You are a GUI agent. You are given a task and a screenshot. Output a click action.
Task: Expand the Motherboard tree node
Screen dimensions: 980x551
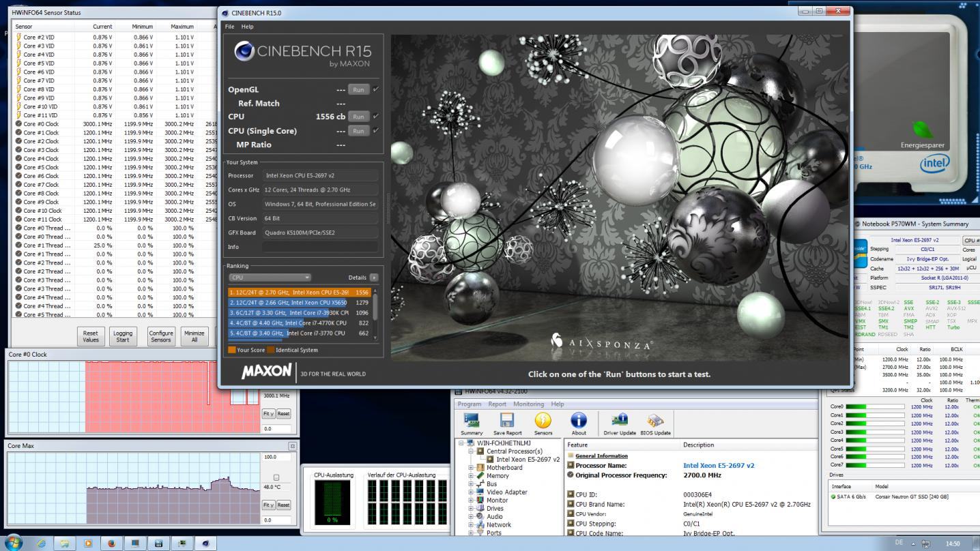click(x=471, y=468)
